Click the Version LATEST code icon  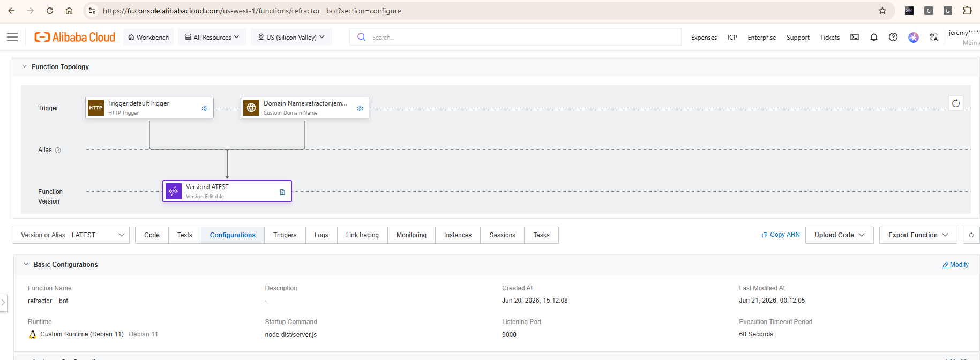(174, 191)
